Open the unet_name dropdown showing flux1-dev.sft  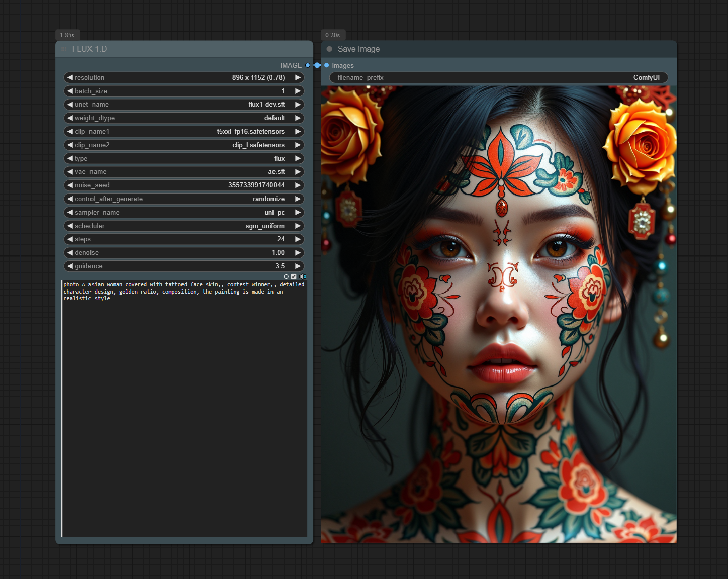pyautogui.click(x=184, y=105)
